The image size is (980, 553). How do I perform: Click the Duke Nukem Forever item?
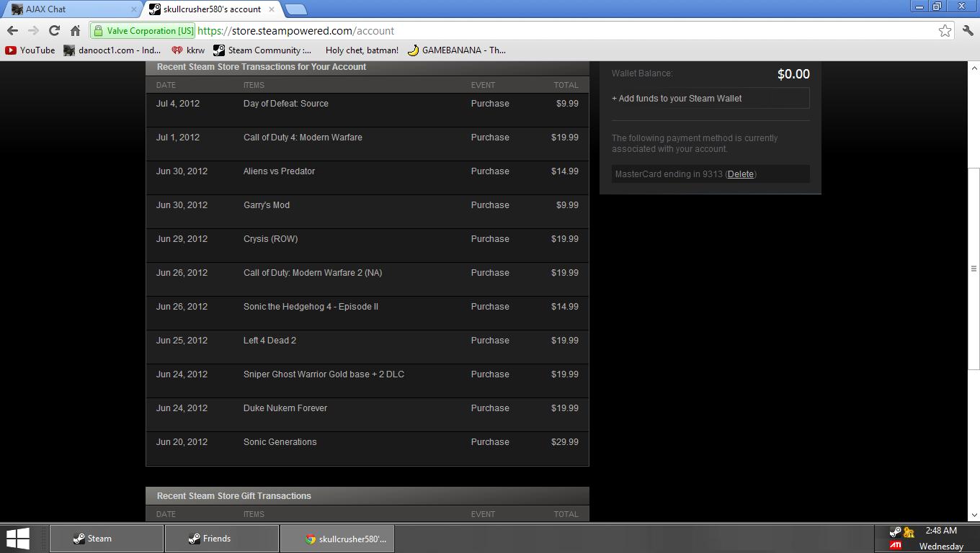click(x=285, y=408)
